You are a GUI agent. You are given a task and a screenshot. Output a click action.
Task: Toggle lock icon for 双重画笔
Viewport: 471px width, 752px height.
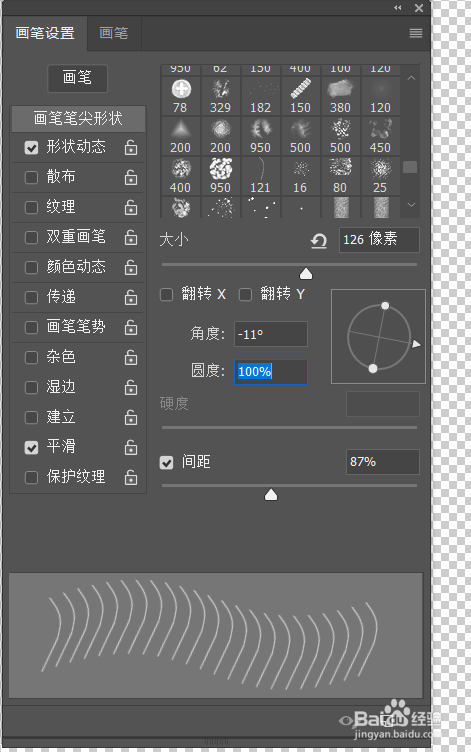pos(131,237)
